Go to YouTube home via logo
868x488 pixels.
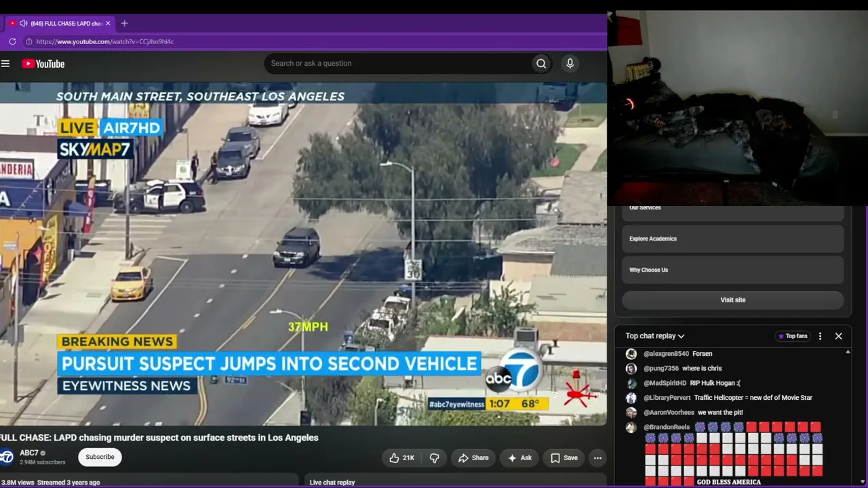pyautogui.click(x=43, y=64)
